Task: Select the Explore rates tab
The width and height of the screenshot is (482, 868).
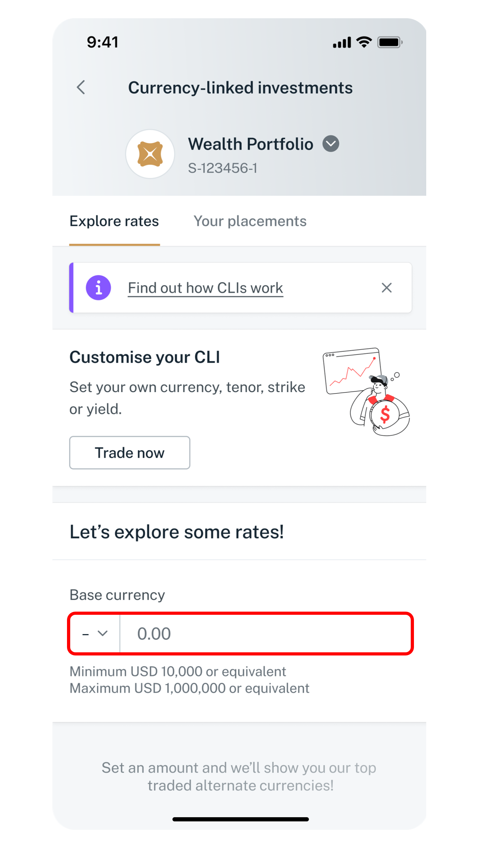Action: pos(114,221)
